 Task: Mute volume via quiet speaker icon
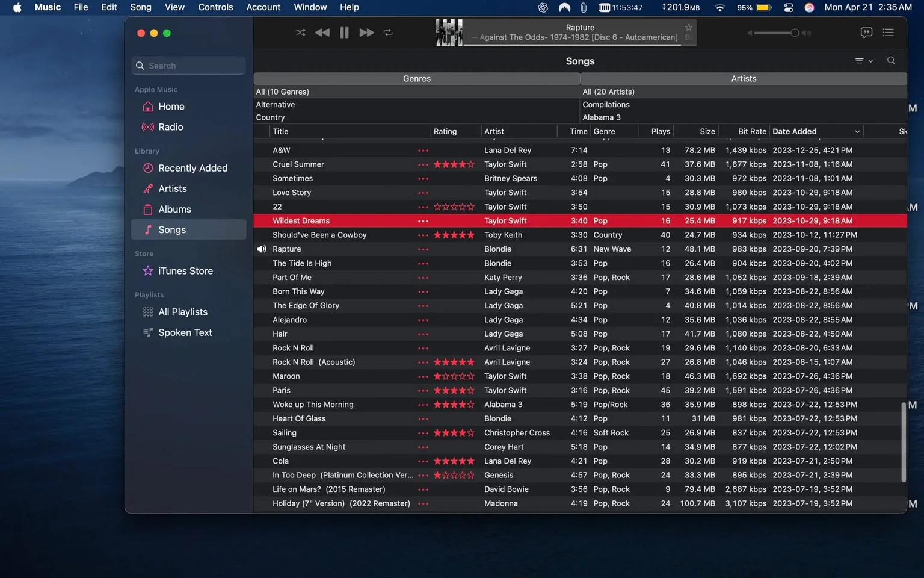[750, 33]
